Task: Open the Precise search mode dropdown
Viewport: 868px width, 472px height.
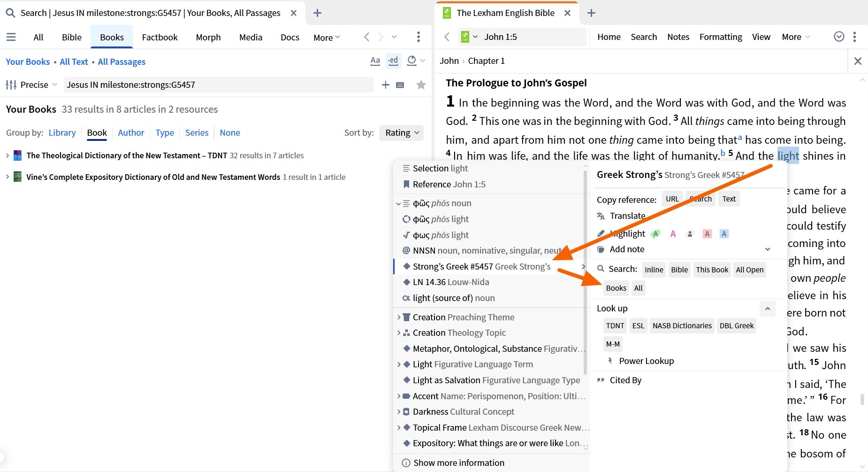Action: (x=32, y=85)
